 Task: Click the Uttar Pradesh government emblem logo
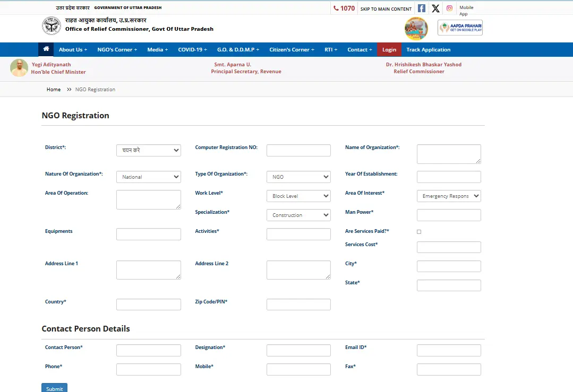coord(51,26)
